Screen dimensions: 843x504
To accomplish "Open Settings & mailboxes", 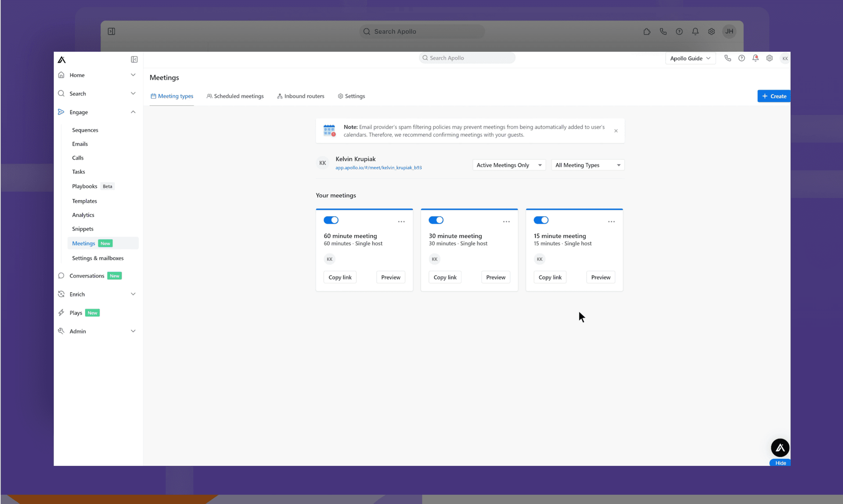I will [98, 258].
